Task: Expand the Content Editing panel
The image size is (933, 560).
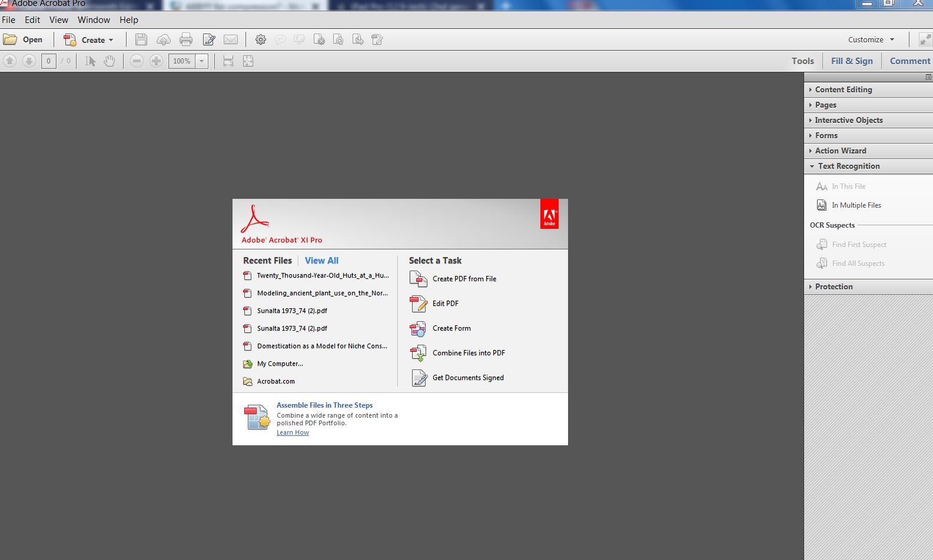Action: tap(868, 89)
